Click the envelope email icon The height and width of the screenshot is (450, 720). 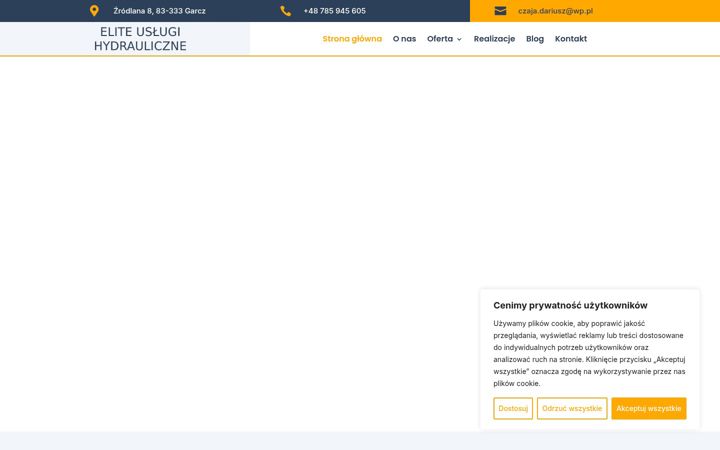tap(500, 11)
